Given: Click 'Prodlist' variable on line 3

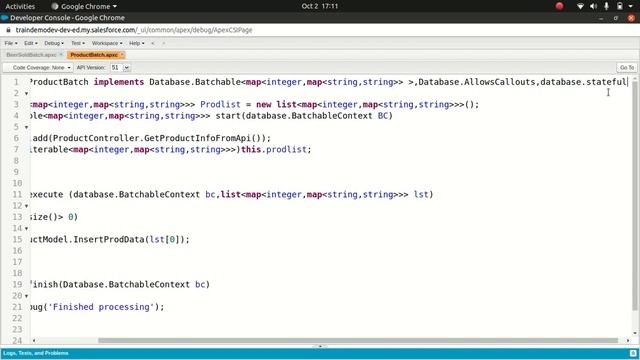Looking at the screenshot, I should 220,104.
